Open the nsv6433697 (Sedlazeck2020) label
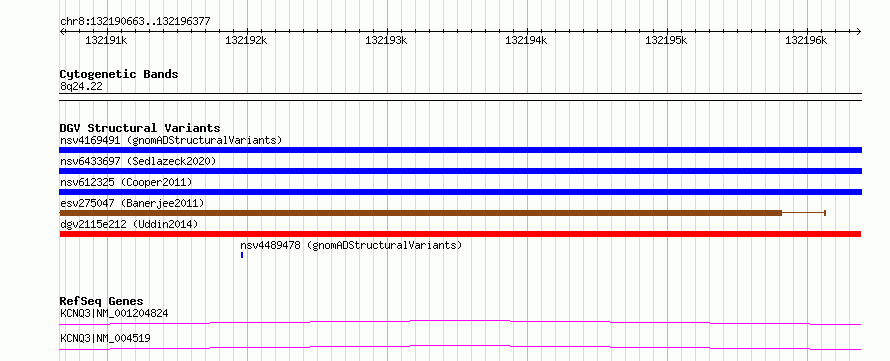Image resolution: width=890 pixels, height=361 pixels. pyautogui.click(x=138, y=161)
